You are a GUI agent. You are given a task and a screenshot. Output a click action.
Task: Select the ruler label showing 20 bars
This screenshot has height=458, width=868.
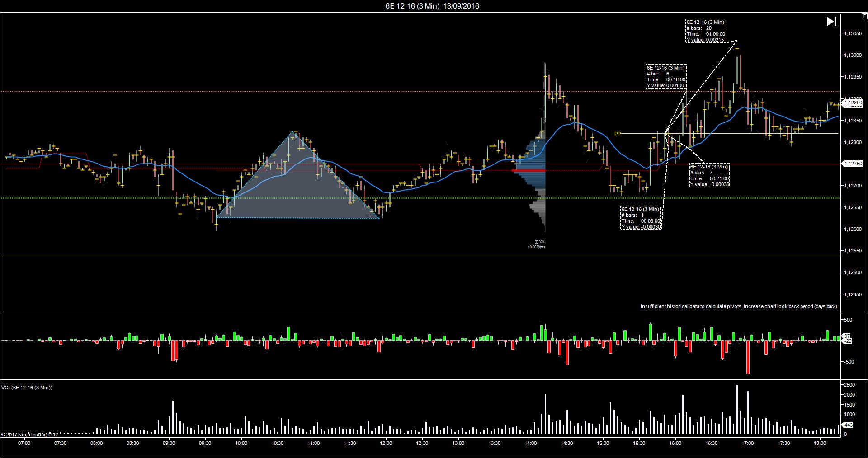point(706,31)
